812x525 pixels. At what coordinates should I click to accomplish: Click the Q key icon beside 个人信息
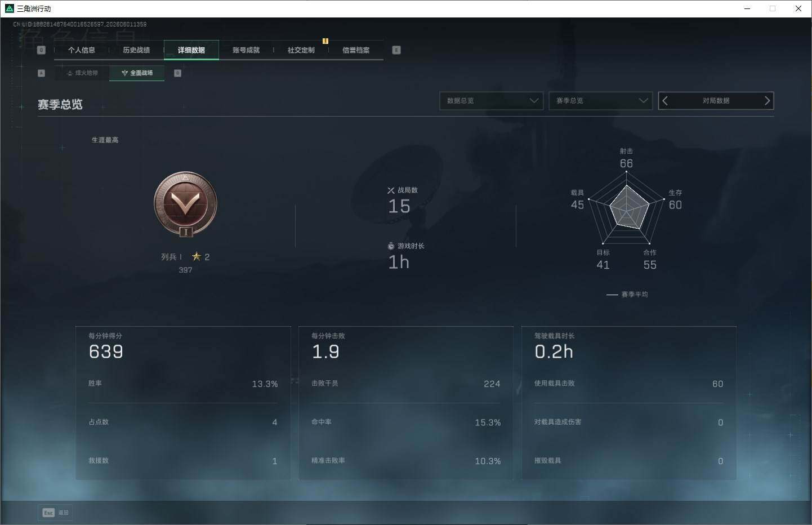point(41,50)
